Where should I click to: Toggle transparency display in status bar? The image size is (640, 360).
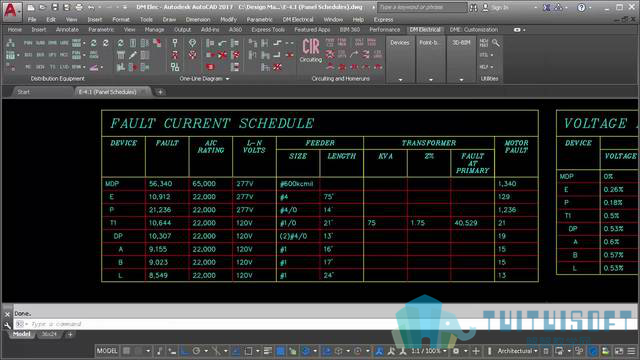[280, 351]
